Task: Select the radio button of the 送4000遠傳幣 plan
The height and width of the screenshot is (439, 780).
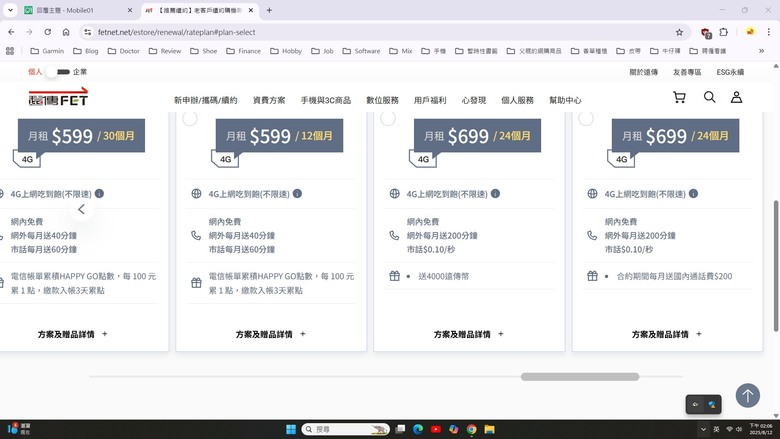Action: [x=388, y=118]
